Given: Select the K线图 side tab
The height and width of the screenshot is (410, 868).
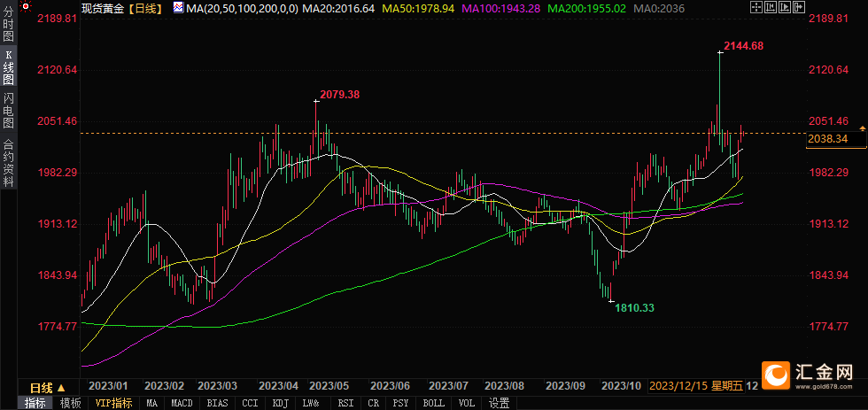Looking at the screenshot, I should tap(9, 66).
